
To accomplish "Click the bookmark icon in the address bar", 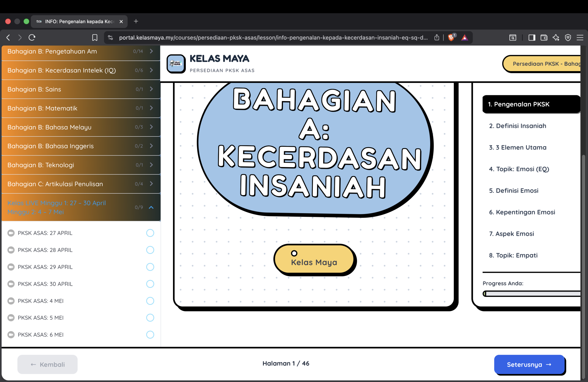I will point(95,37).
